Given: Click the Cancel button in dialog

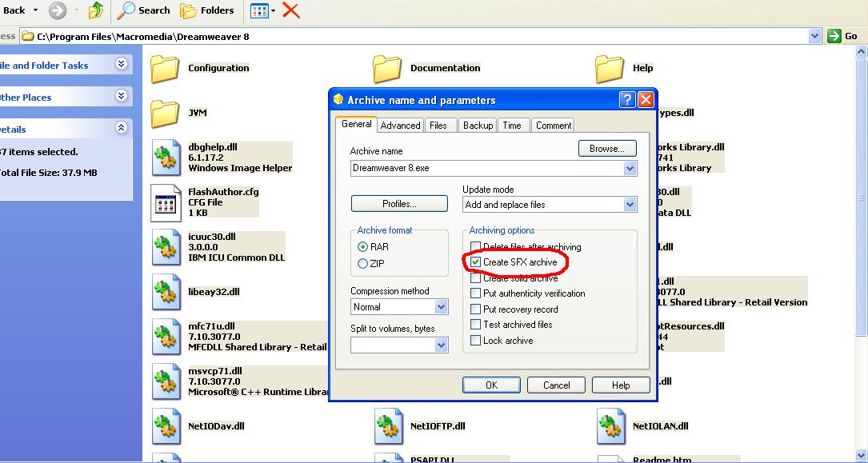Looking at the screenshot, I should coord(556,385).
